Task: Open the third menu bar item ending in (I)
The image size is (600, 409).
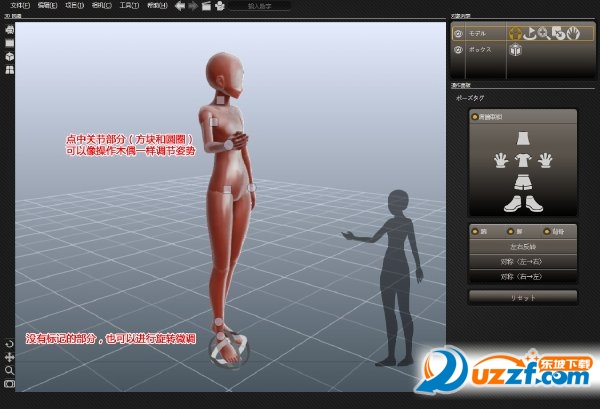Action: click(x=75, y=5)
